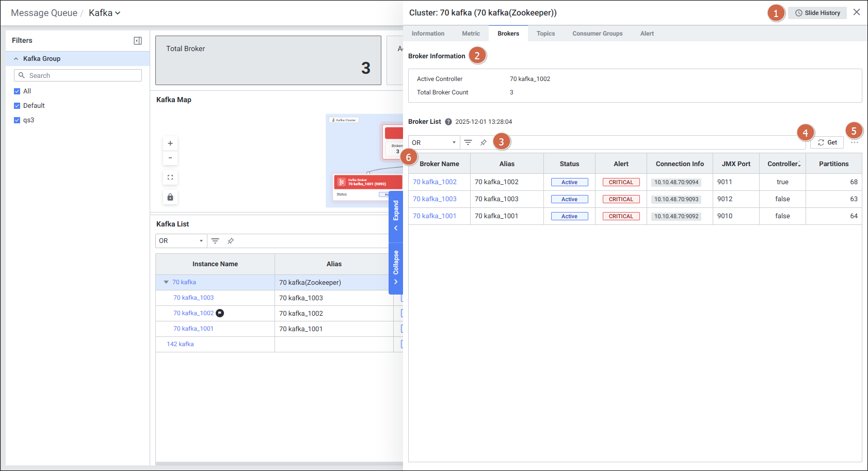
Task: Collapse the Kafka Group section
Action: [x=16, y=59]
